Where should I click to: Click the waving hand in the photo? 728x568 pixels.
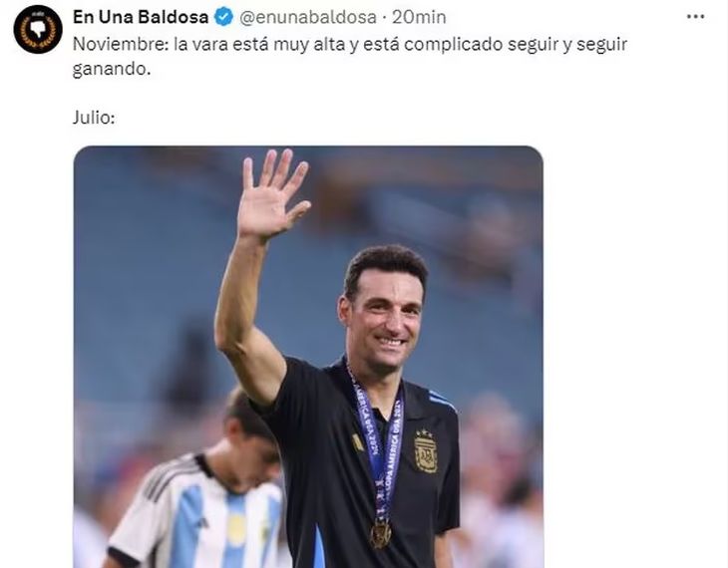tap(271, 194)
